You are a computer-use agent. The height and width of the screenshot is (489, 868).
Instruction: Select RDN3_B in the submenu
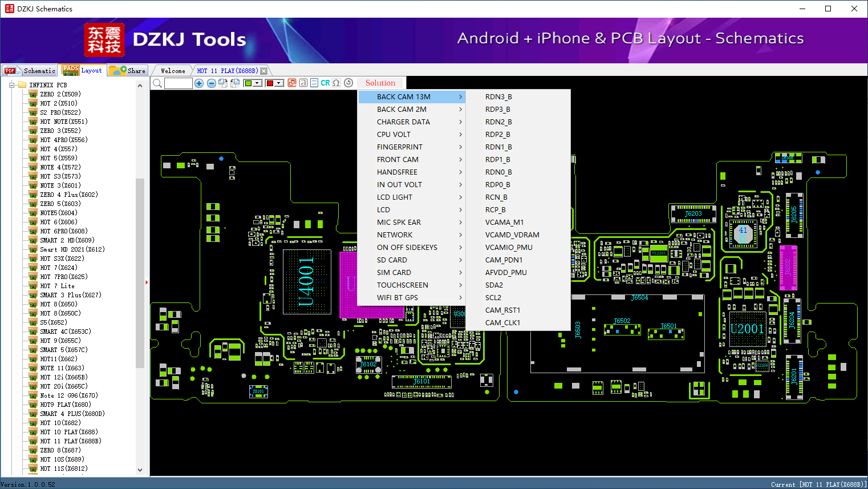pyautogui.click(x=518, y=97)
